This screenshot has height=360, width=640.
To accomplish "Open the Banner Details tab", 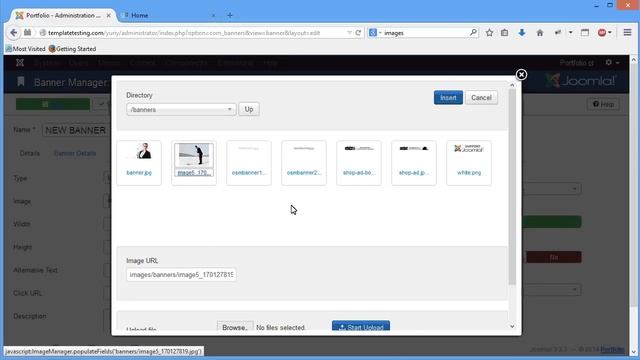I will click(x=75, y=153).
